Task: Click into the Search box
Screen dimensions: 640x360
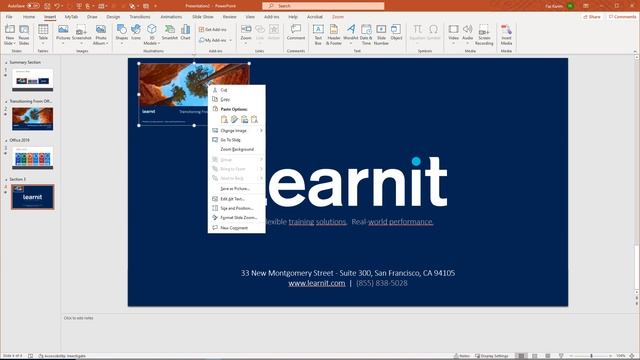Action: [x=323, y=6]
